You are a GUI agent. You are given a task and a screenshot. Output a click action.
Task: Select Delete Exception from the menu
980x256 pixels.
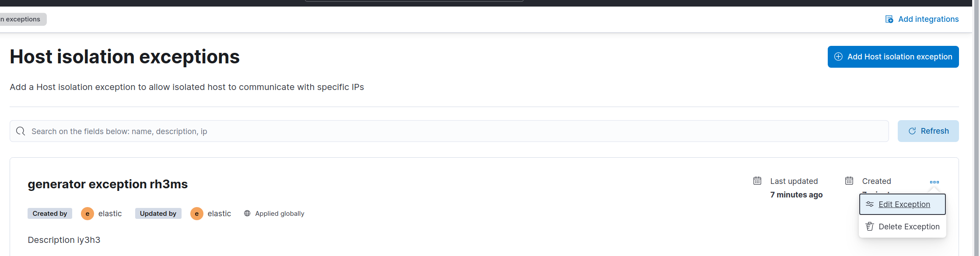[909, 226]
